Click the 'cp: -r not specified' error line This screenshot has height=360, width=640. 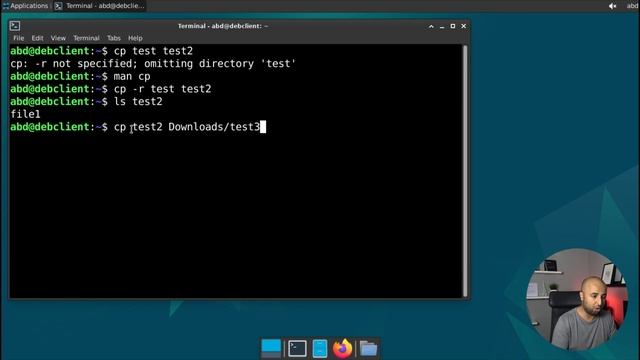click(x=153, y=64)
